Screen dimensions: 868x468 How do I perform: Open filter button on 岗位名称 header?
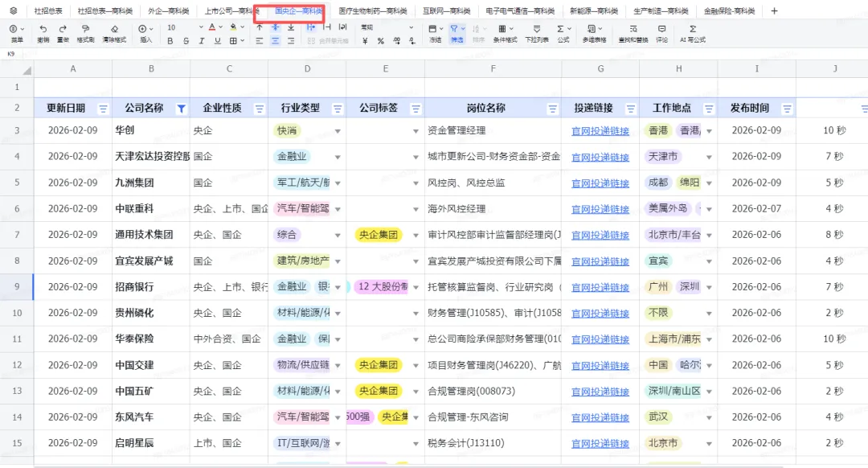tap(552, 109)
